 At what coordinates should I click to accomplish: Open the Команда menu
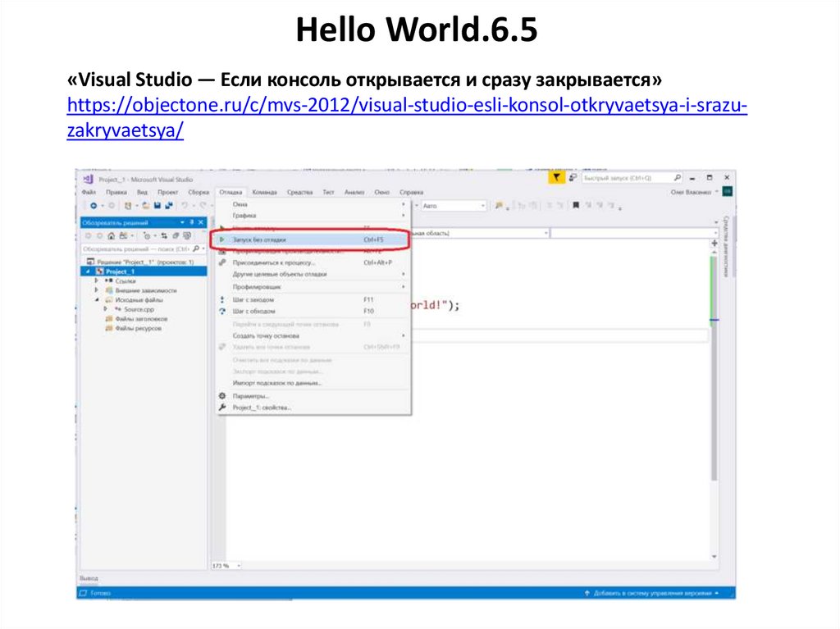point(265,192)
